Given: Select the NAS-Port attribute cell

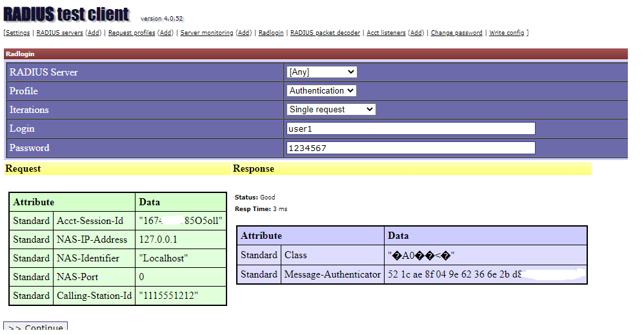Looking at the screenshot, I should pyautogui.click(x=94, y=277).
